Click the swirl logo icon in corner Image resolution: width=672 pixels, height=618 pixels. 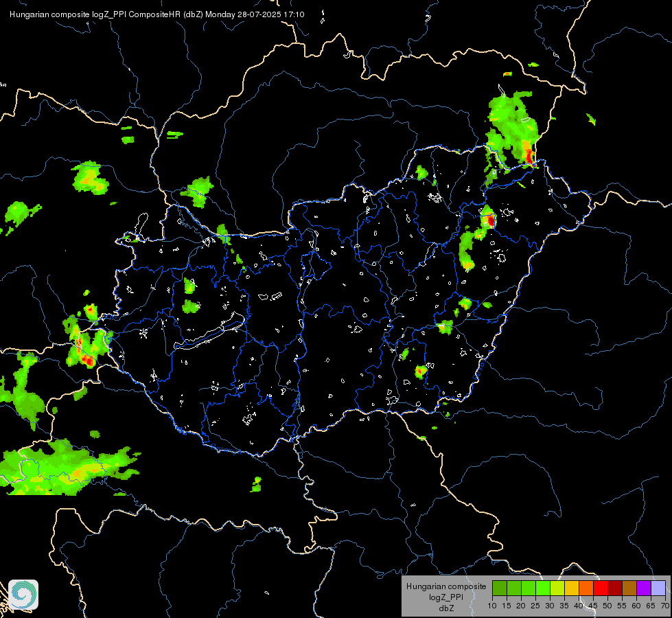tap(23, 595)
